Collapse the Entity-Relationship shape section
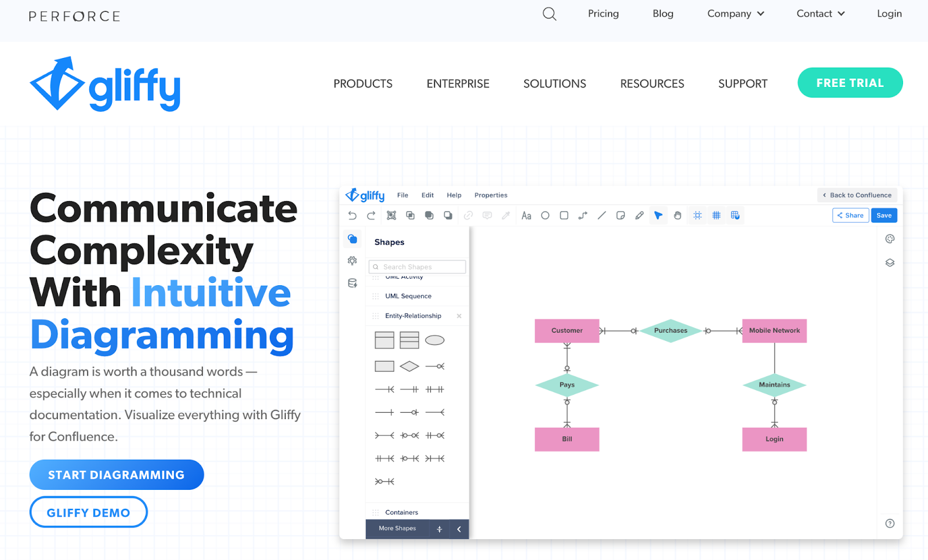928x560 pixels. point(413,316)
